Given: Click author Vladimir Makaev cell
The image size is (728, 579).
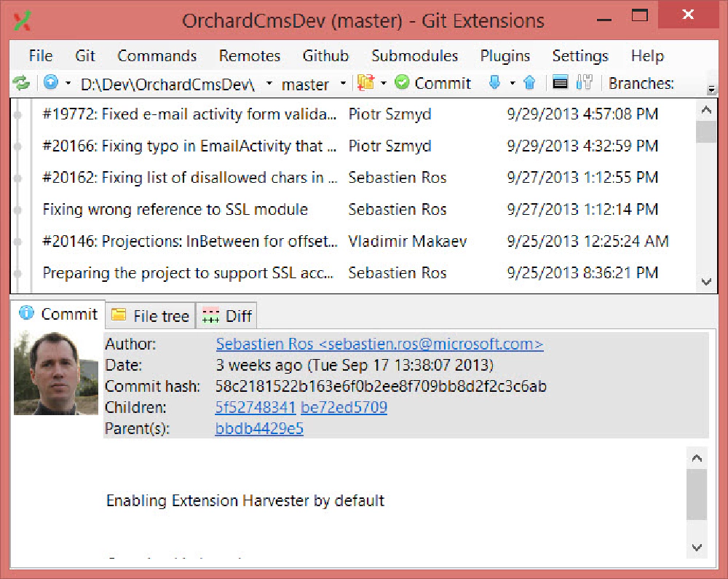Looking at the screenshot, I should pos(408,241).
